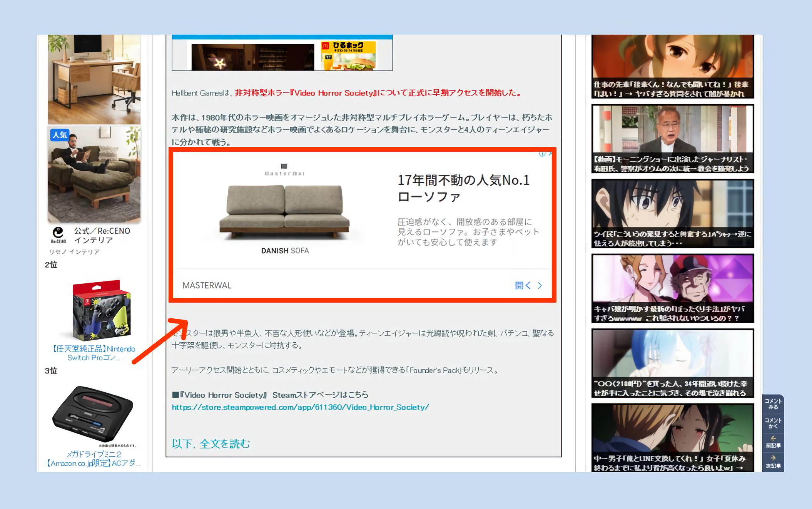Open the 仕事の先輩「後輩くん!」 article thumbnail
Viewport: 812px width, 509px height.
pyautogui.click(x=672, y=66)
